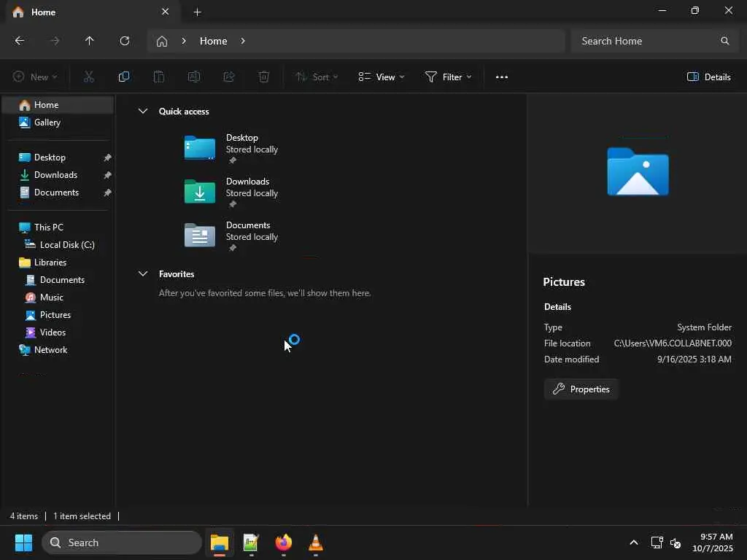Open Firefox from the taskbar

[283, 542]
